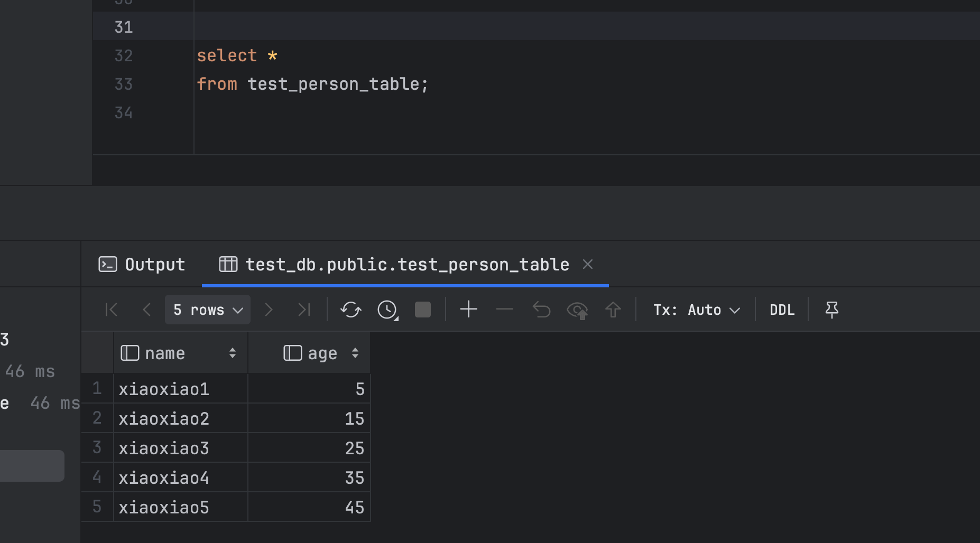The height and width of the screenshot is (543, 980).
Task: Sort by the age column header
Action: tap(309, 353)
